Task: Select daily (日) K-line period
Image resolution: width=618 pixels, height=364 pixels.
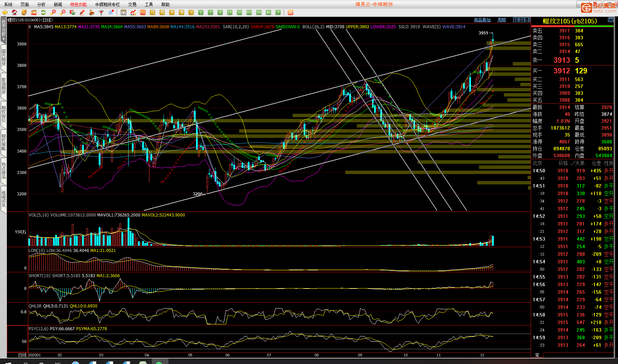Action: coord(153,12)
